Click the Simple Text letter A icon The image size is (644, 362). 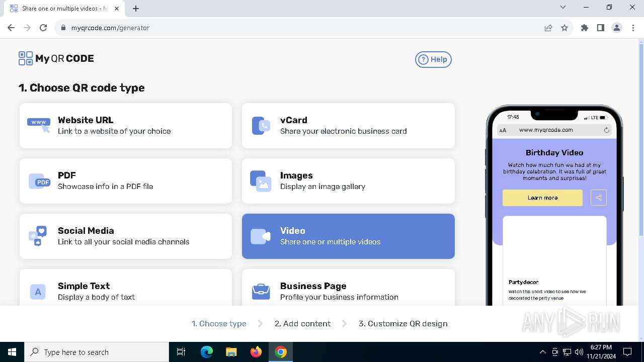click(x=38, y=292)
